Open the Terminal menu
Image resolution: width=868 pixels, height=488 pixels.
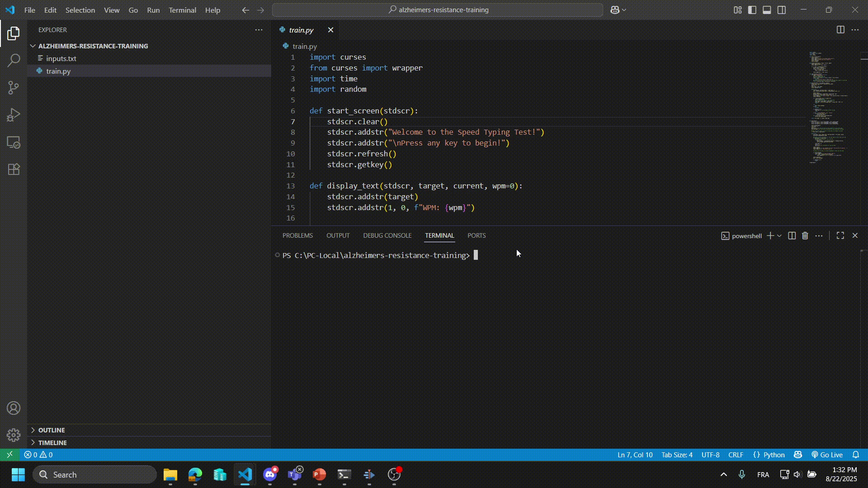tap(182, 10)
